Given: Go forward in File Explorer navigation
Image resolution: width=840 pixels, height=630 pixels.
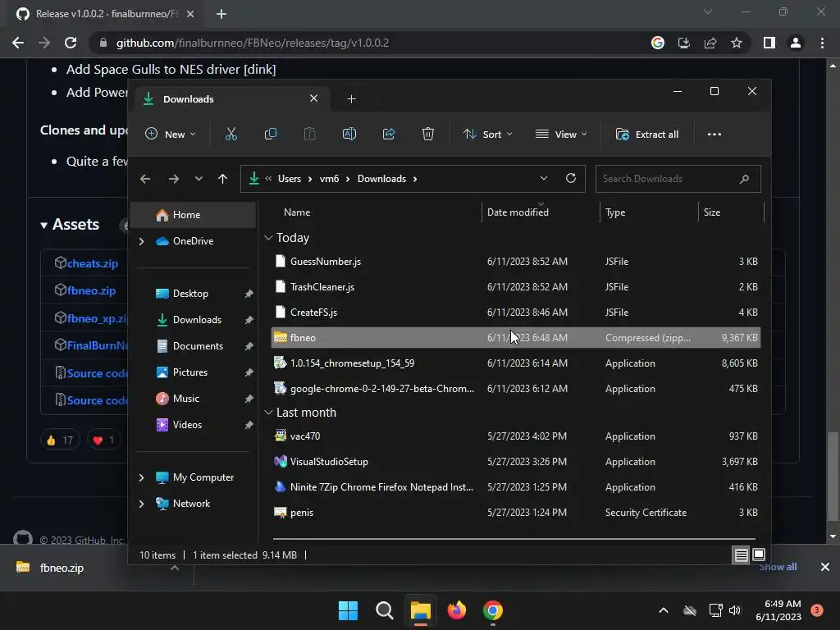Looking at the screenshot, I should coord(174,179).
